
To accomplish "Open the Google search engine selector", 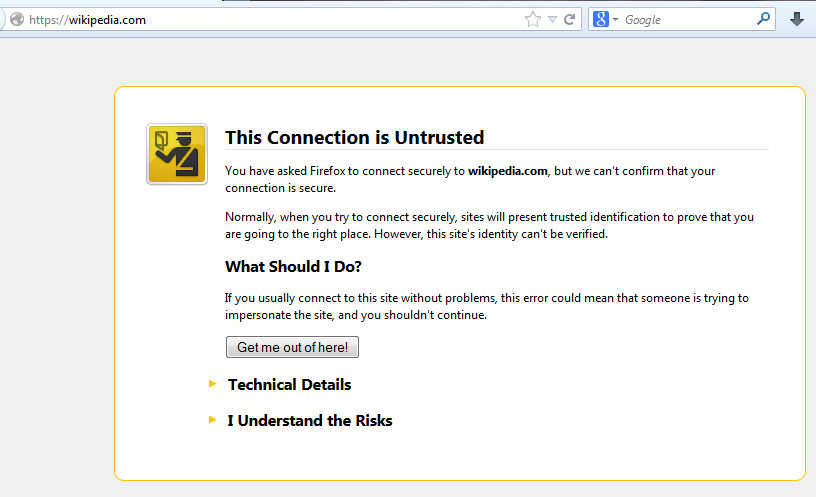I will 605,19.
